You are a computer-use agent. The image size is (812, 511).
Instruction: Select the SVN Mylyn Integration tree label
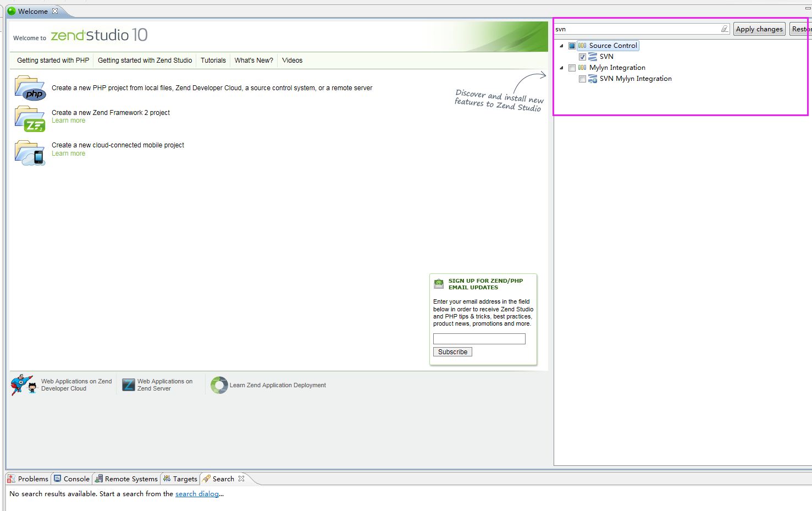pyautogui.click(x=636, y=79)
